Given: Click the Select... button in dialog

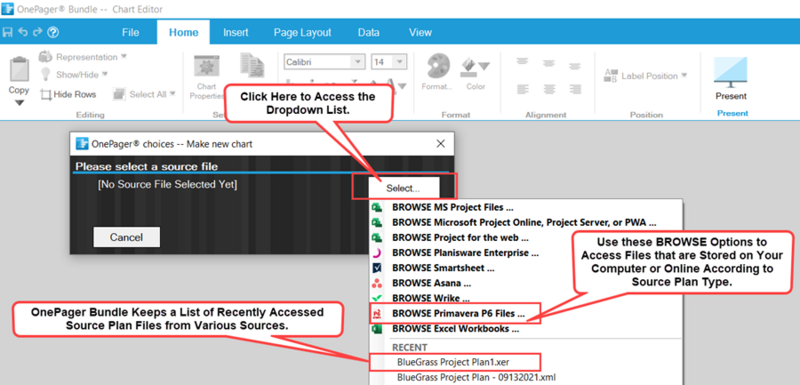Looking at the screenshot, I should coord(403,188).
